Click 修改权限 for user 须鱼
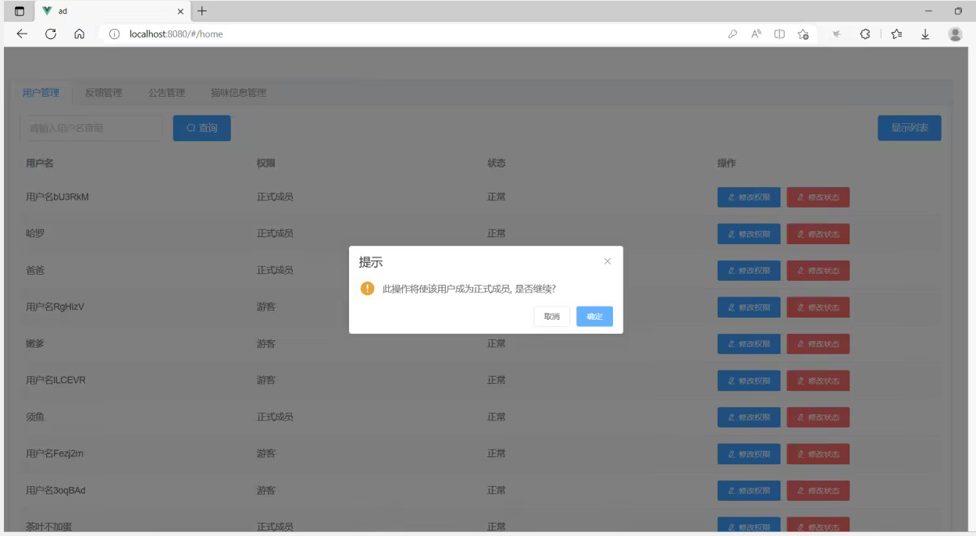Screen dimensions: 976x536 point(749,417)
